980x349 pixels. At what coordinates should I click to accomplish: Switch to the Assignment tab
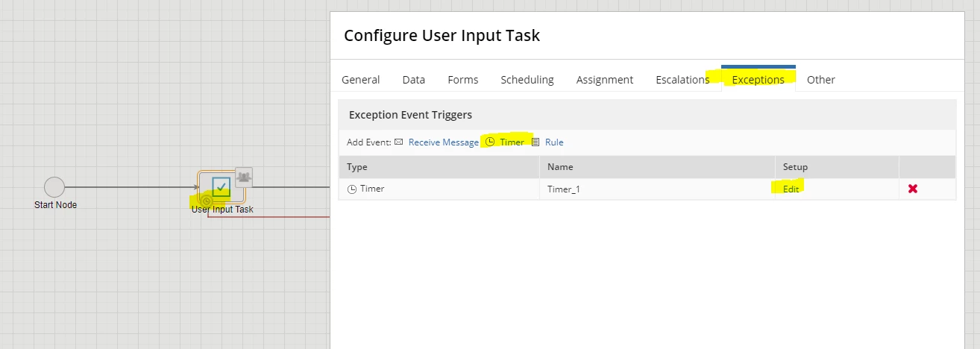(605, 80)
